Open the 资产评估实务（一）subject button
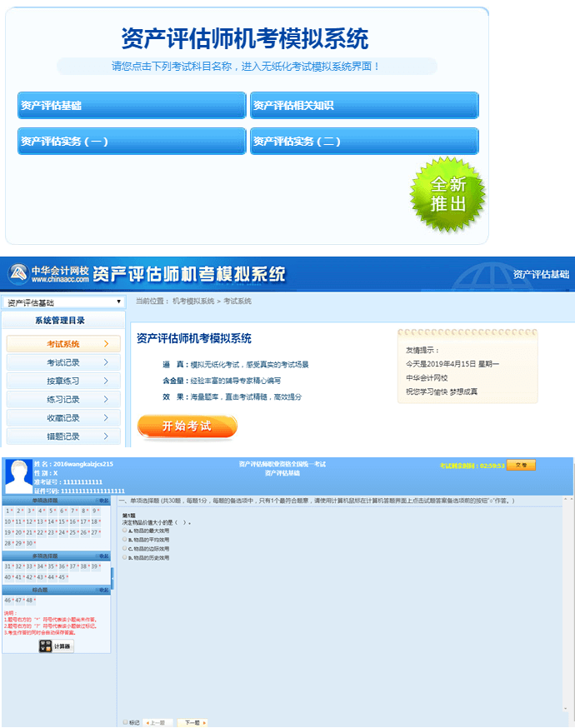 coord(132,141)
